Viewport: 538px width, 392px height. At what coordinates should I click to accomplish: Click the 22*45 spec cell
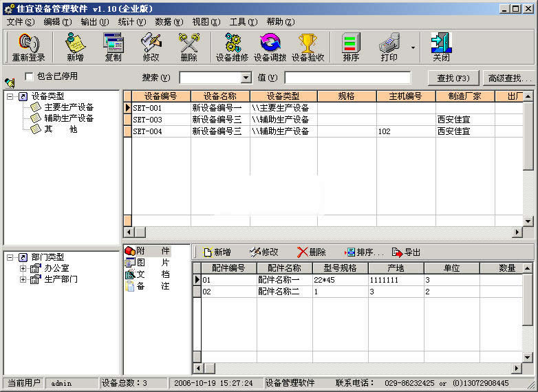pyautogui.click(x=340, y=280)
